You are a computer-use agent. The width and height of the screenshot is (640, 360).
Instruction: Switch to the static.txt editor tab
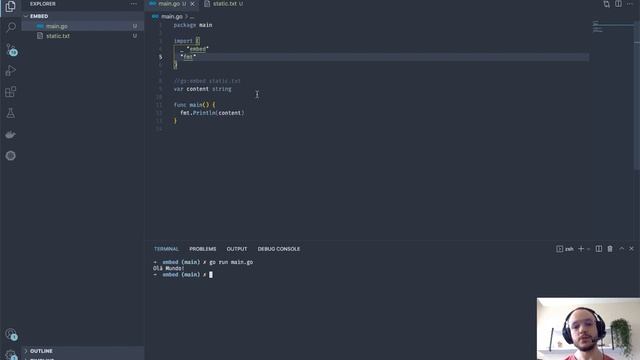224,4
